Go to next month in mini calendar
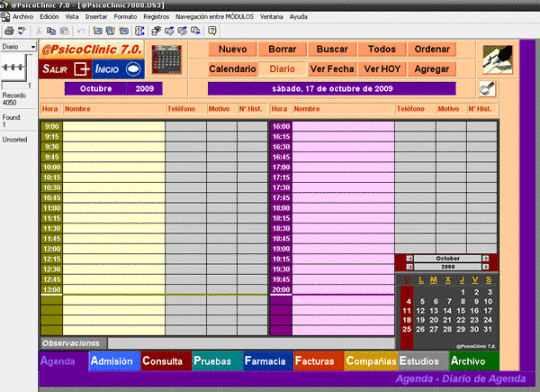 coord(485,258)
